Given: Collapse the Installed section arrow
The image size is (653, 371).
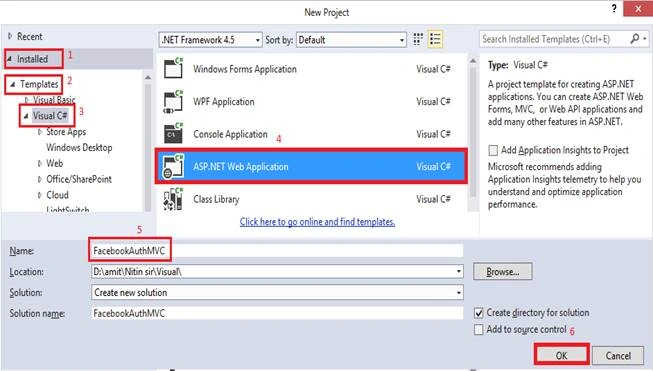Looking at the screenshot, I should pyautogui.click(x=10, y=59).
